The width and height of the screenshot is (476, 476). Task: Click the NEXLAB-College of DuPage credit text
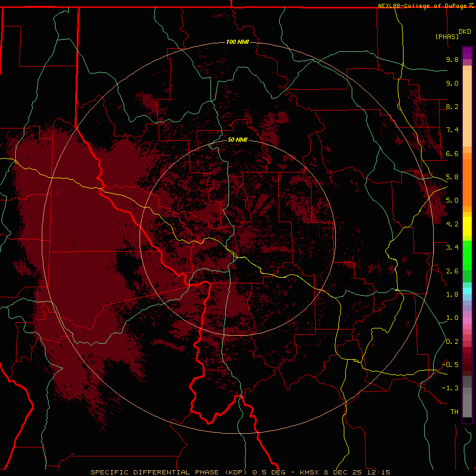click(424, 6)
